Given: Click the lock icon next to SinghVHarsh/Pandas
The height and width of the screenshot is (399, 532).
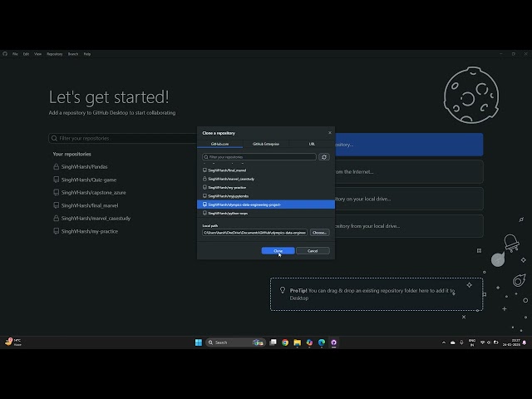Looking at the screenshot, I should (56, 166).
